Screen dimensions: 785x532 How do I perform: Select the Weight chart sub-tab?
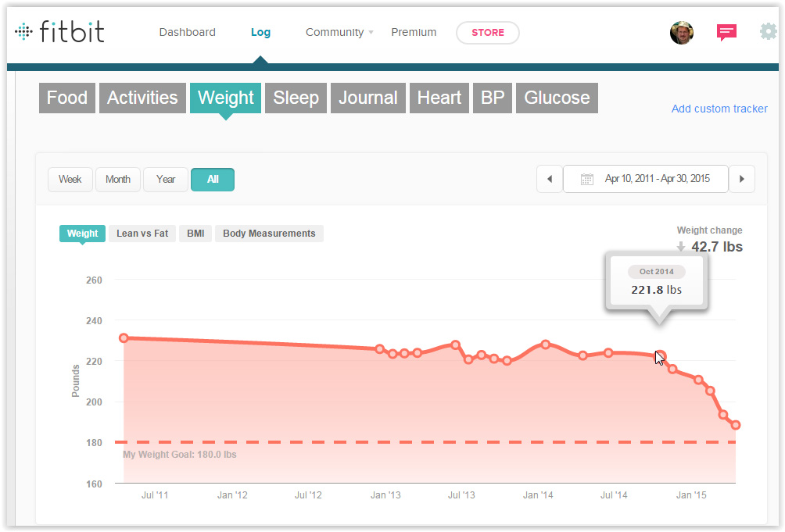(x=82, y=234)
